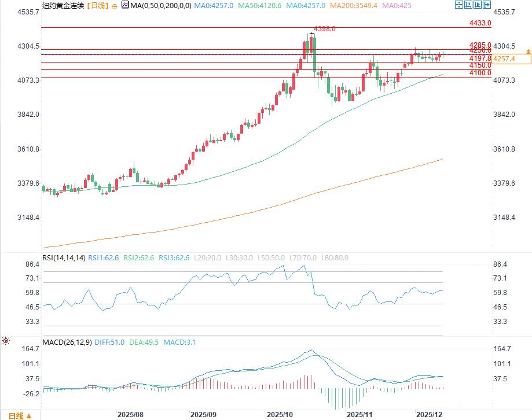Click the 纽约黄金连续 chart title
This screenshot has height=420, width=532.
pos(64,5)
